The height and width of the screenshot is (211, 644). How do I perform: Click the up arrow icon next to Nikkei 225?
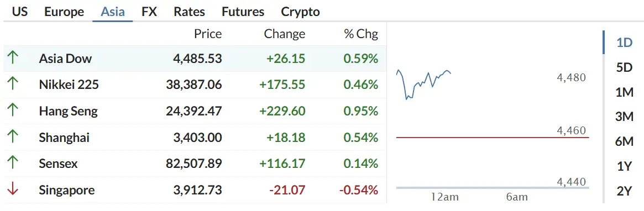coord(13,84)
